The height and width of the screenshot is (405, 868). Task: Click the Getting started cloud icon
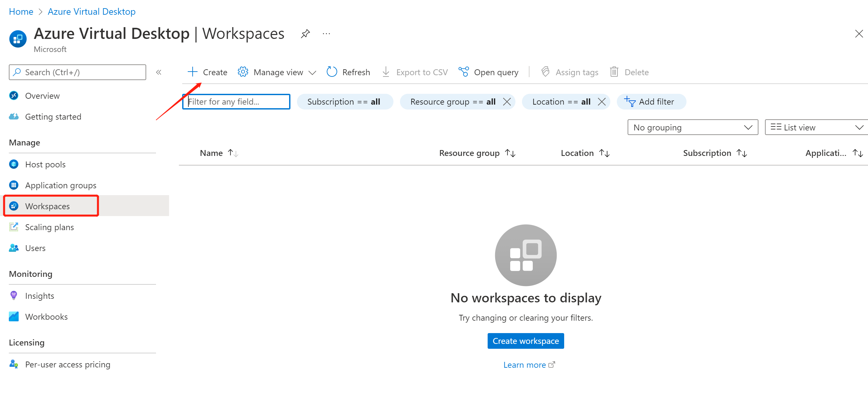[14, 116]
